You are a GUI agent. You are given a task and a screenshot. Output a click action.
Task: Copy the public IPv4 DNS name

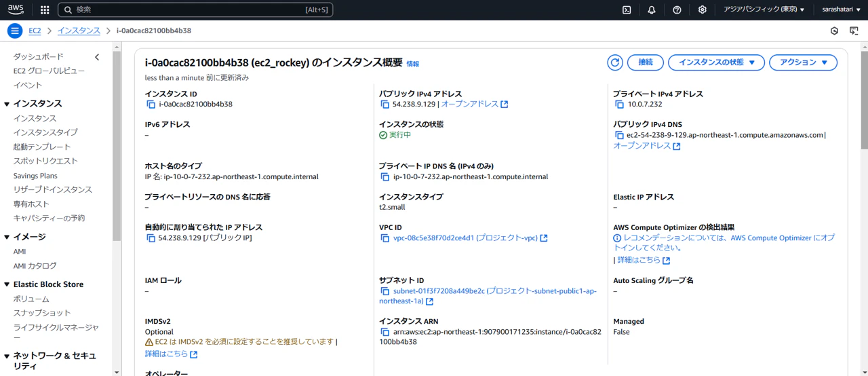pyautogui.click(x=619, y=135)
